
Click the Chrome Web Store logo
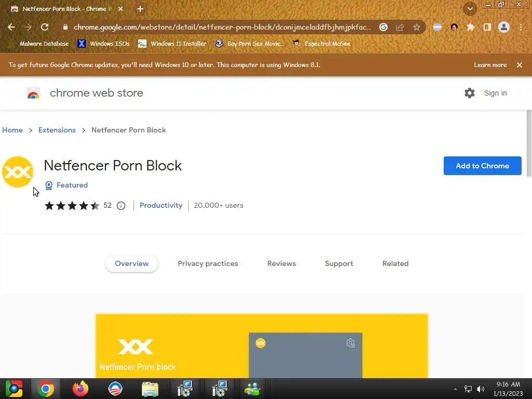pyautogui.click(x=33, y=93)
